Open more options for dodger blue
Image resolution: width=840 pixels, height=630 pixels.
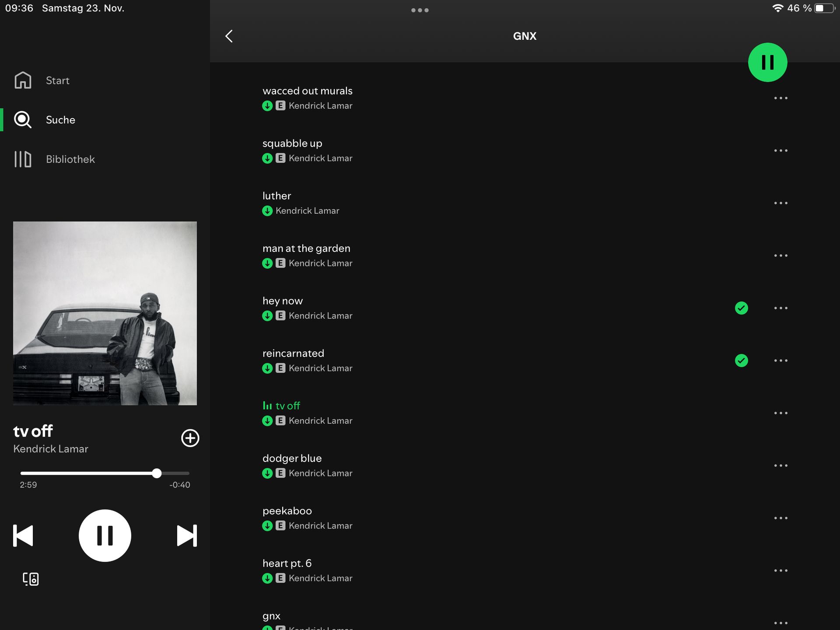(780, 465)
